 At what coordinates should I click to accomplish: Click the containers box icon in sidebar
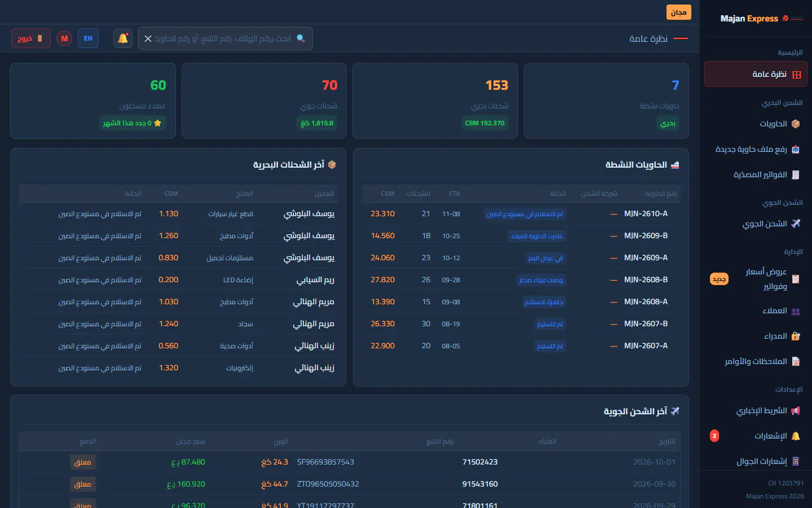[796, 124]
